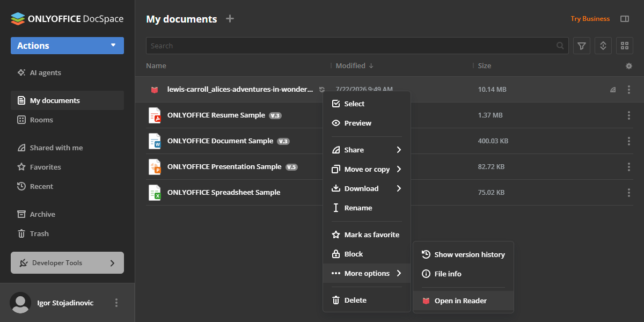Expand Move or copy submenu

pyautogui.click(x=367, y=169)
